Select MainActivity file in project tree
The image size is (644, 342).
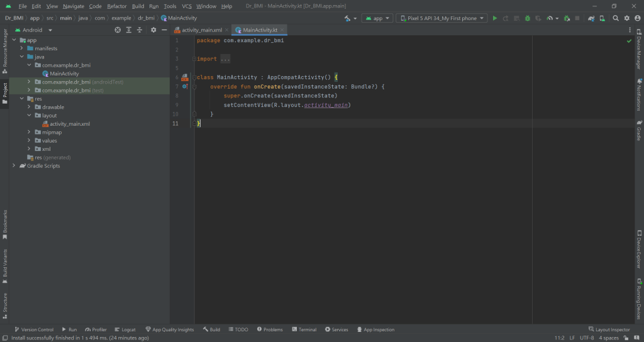tap(64, 74)
